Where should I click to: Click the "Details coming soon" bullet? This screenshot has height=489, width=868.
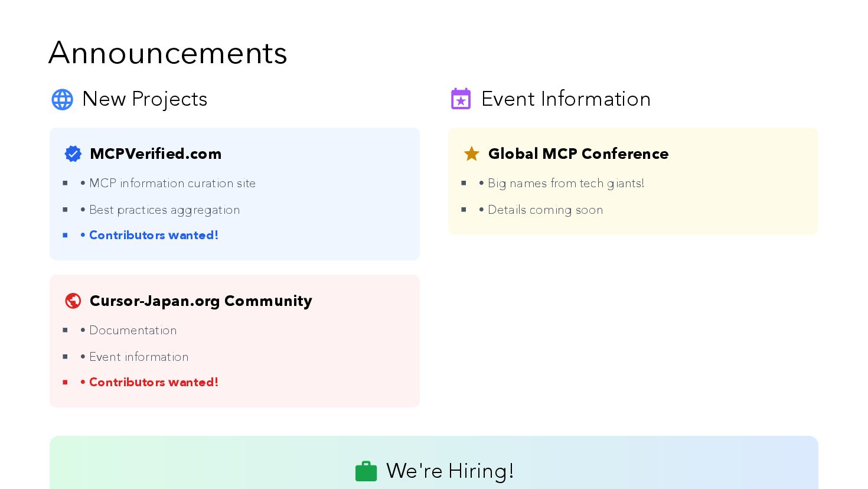(x=545, y=210)
